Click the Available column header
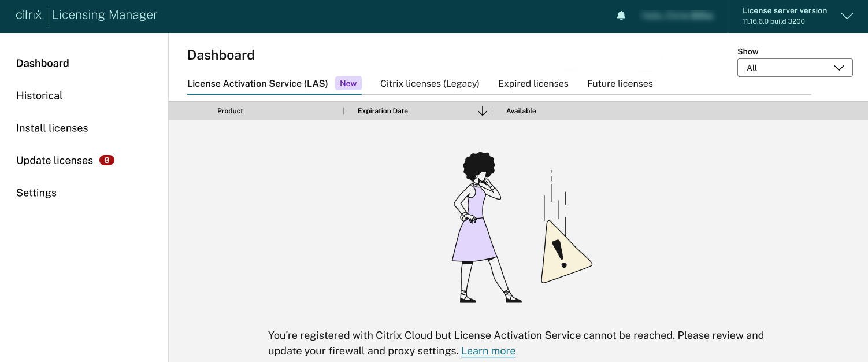The width and height of the screenshot is (868, 362). 521,111
